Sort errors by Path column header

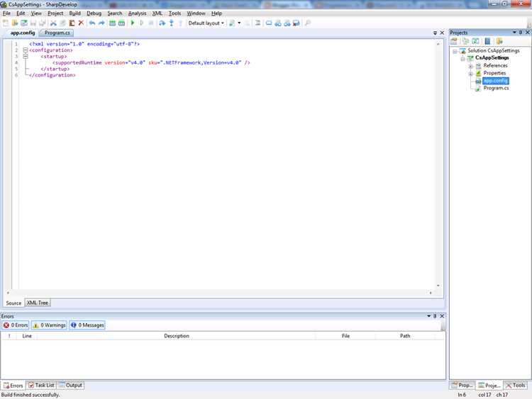[405, 336]
